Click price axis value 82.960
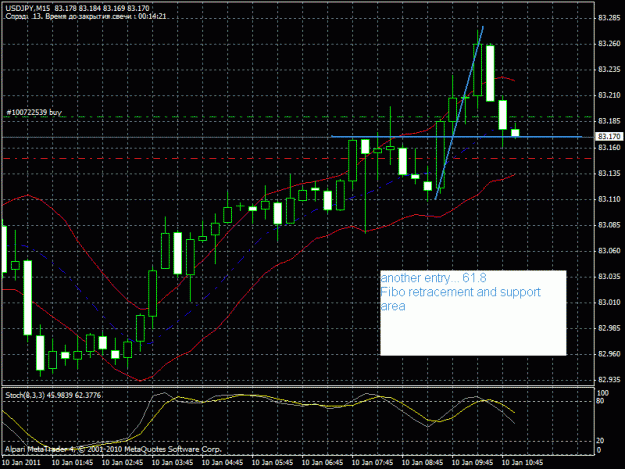 (x=609, y=354)
